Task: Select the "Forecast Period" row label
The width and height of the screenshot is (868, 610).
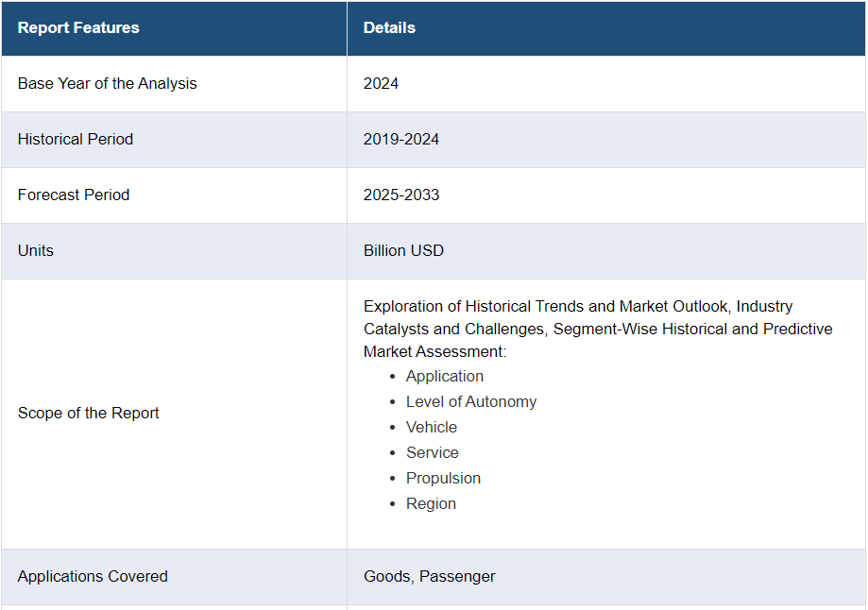Action: click(74, 195)
